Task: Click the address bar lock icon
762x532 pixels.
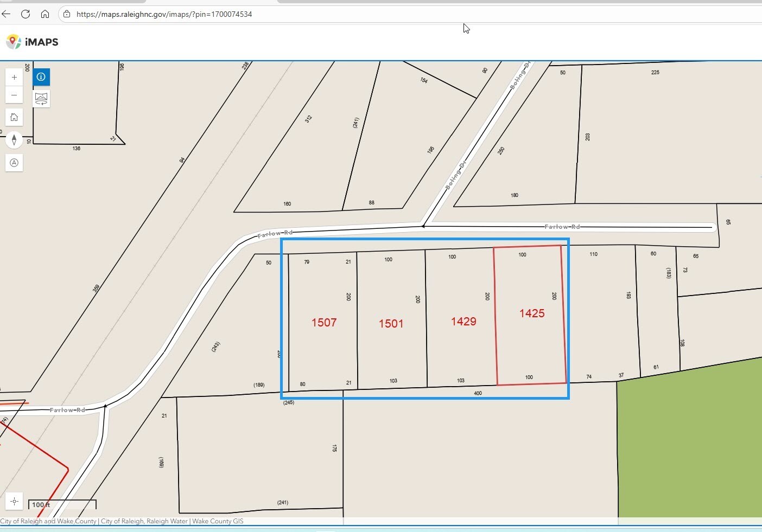Action: pos(67,14)
